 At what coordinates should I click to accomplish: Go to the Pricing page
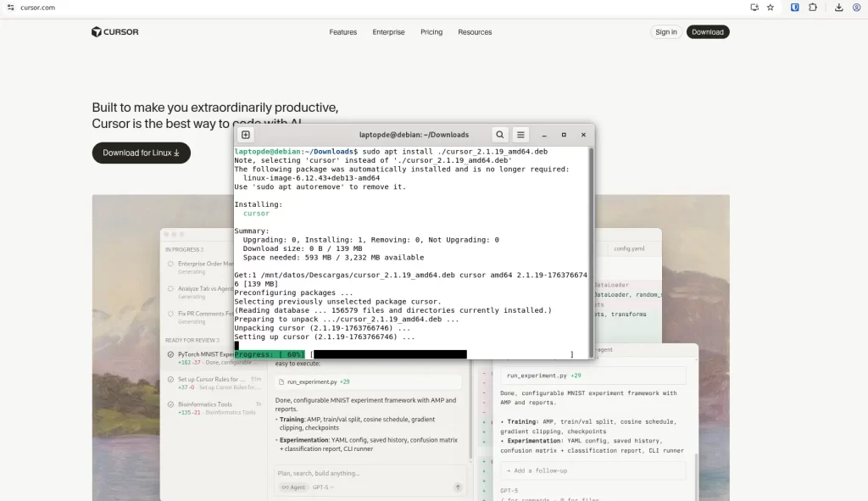[431, 32]
